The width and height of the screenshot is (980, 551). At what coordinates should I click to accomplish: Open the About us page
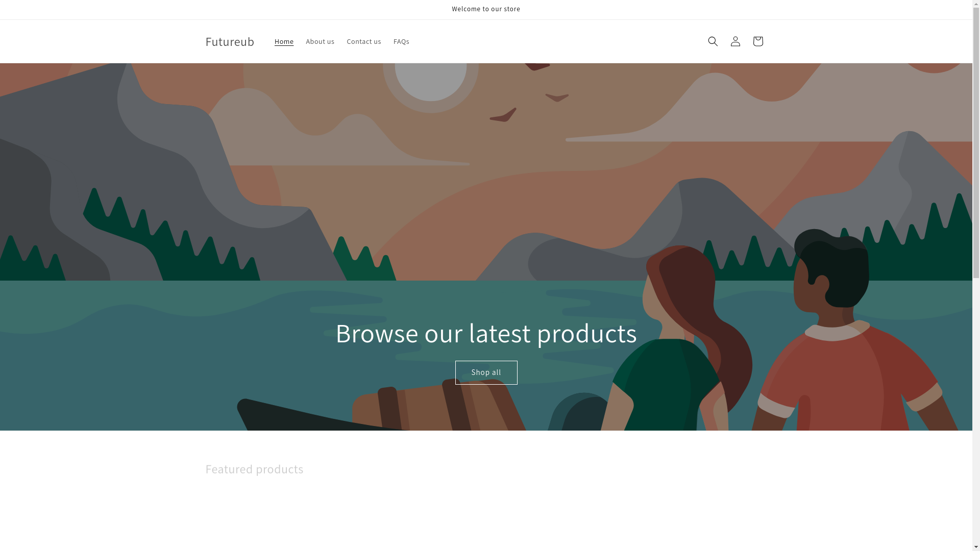[x=320, y=41]
